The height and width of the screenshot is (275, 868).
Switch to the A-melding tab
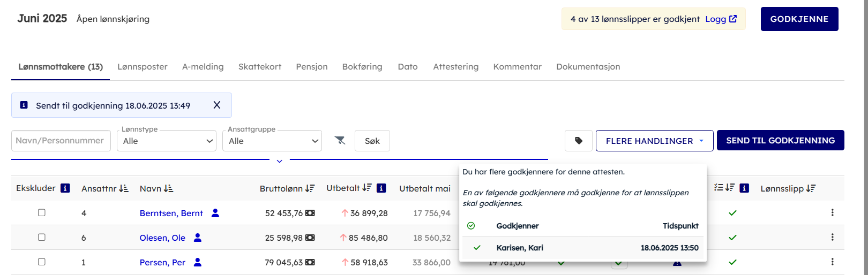coord(203,67)
